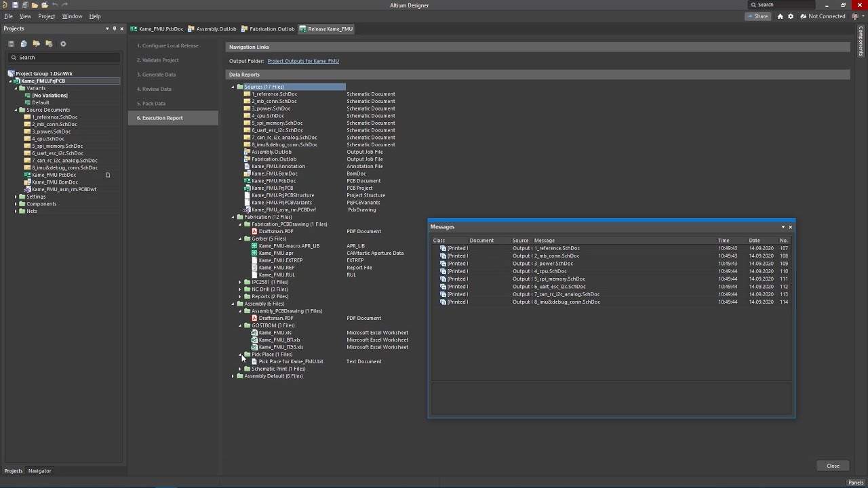Click the Not Connected account status
The image size is (868, 488).
[x=823, y=16]
